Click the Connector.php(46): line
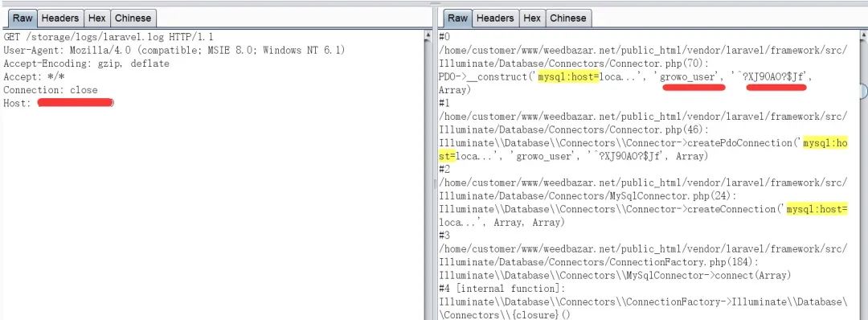 [x=574, y=129]
